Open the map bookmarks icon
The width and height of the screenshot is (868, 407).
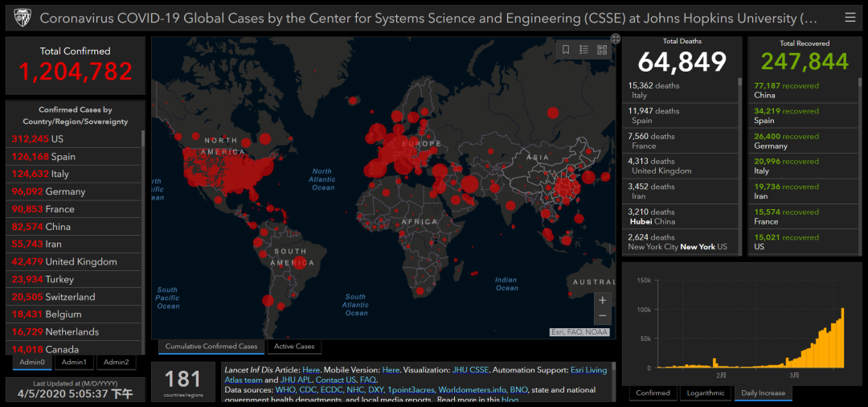pyautogui.click(x=566, y=50)
